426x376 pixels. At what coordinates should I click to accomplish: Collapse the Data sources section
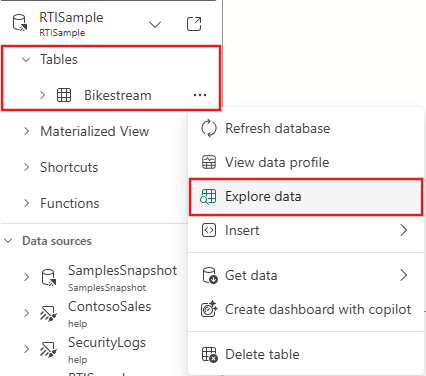pyautogui.click(x=8, y=241)
